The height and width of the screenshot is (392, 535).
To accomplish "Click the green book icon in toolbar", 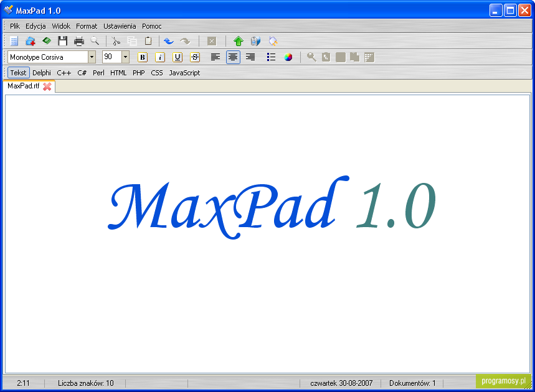I will pos(47,41).
